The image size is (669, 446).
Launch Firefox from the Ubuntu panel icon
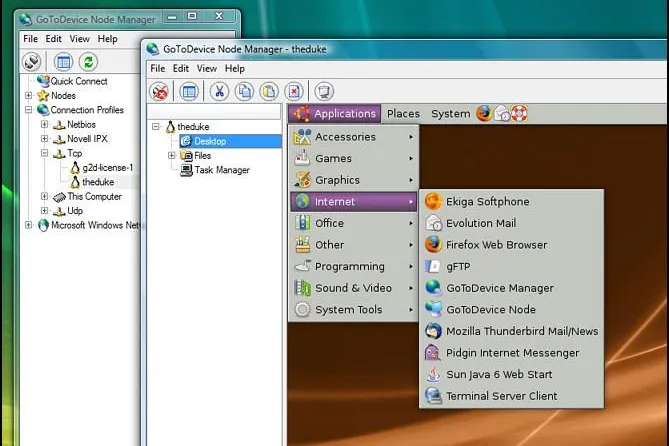pyautogui.click(x=484, y=114)
